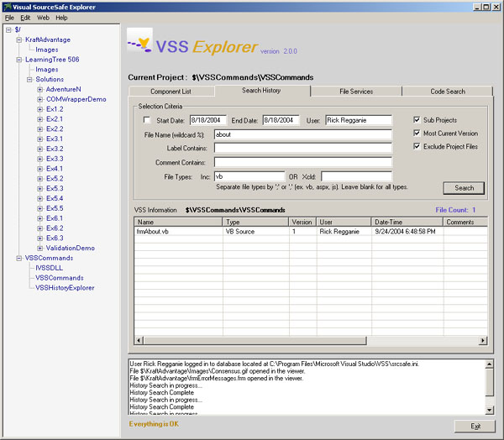Expand the AdventureN node
Screen dimensions: 504x440
[x=39, y=89]
